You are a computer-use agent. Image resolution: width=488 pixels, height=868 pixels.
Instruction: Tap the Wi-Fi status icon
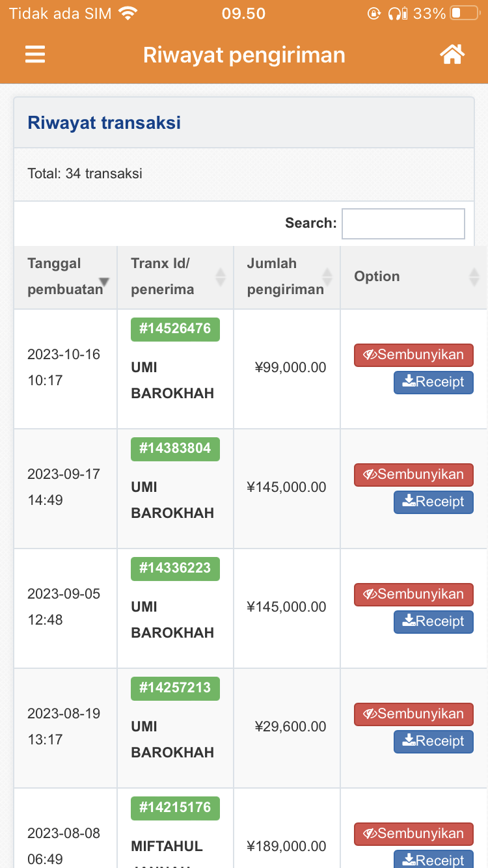pyautogui.click(x=128, y=13)
